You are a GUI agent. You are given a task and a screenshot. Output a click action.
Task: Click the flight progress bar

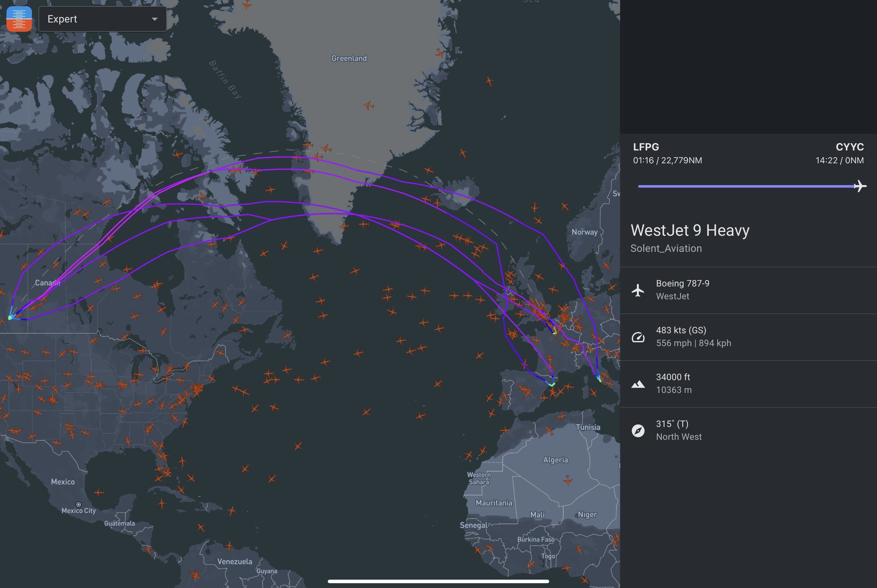click(x=747, y=186)
